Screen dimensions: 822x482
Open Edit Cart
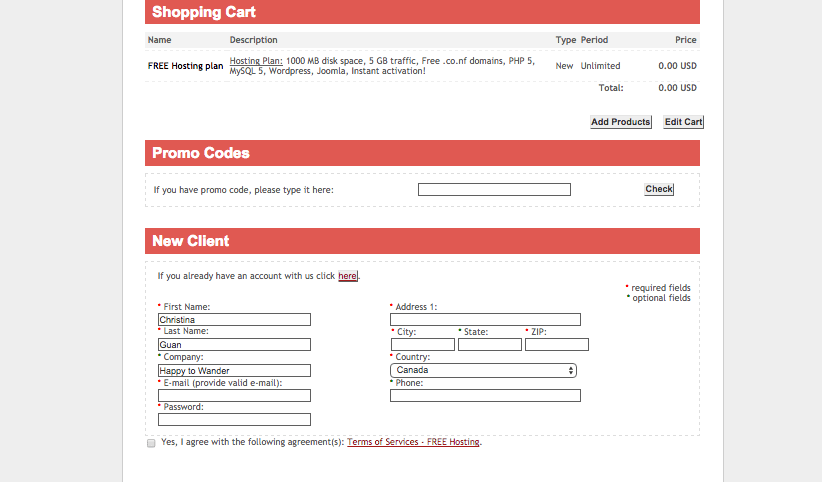tap(683, 122)
